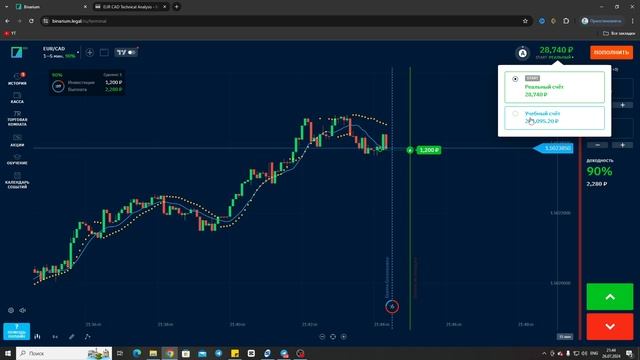Open the EUR/CAD asset selector dropdown
Viewport: 640px width, 360px height.
pyautogui.click(x=61, y=52)
